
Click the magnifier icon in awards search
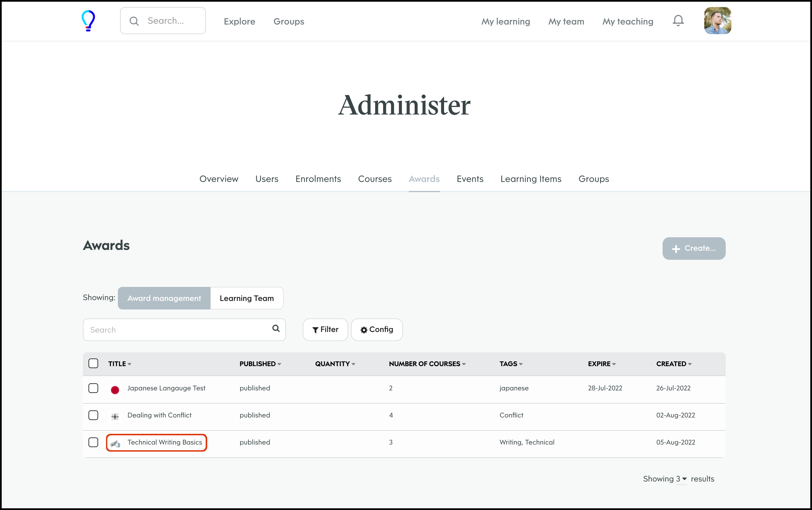[276, 329]
